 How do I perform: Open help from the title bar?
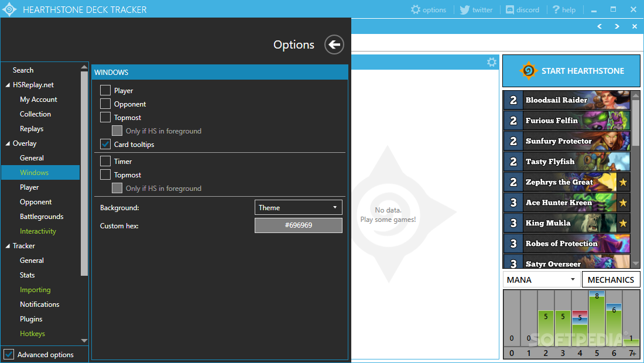pos(564,9)
